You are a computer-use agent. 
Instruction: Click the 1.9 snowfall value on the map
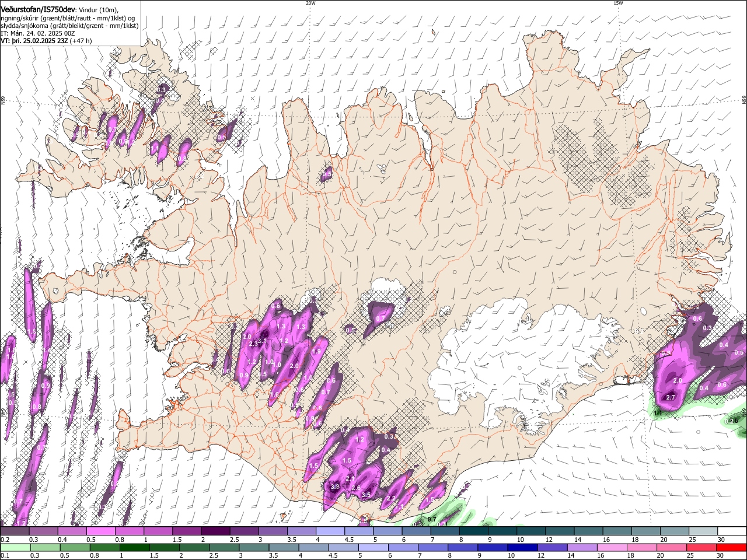pyautogui.click(x=316, y=352)
